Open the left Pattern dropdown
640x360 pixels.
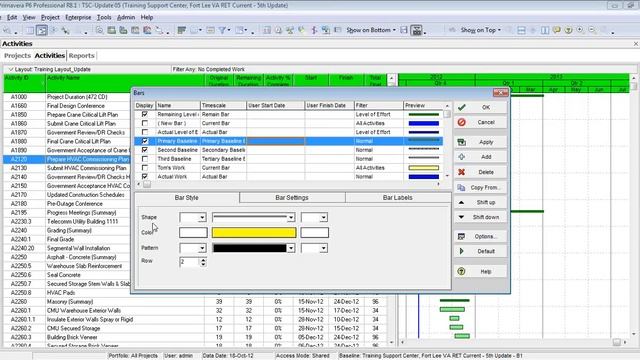click(x=202, y=248)
